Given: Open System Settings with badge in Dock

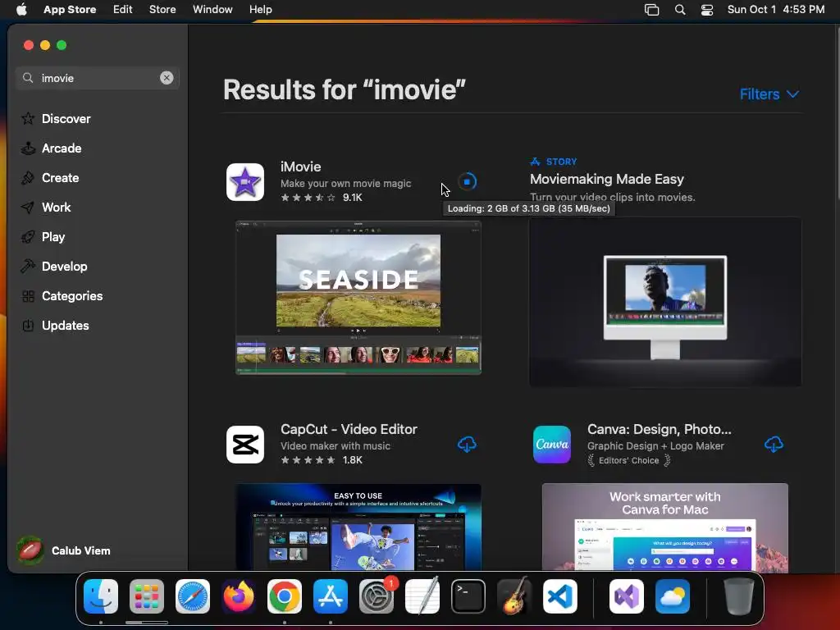Looking at the screenshot, I should (377, 596).
